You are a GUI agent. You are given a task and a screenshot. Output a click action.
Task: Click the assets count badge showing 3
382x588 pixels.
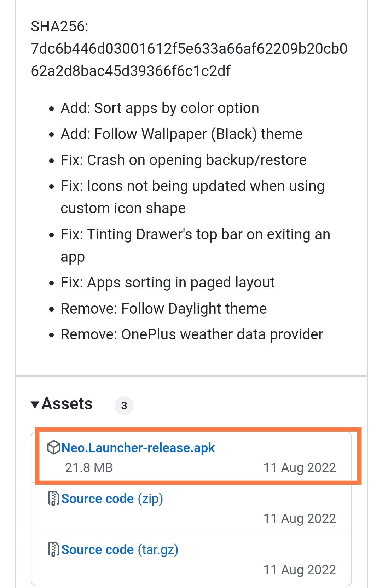(x=124, y=406)
